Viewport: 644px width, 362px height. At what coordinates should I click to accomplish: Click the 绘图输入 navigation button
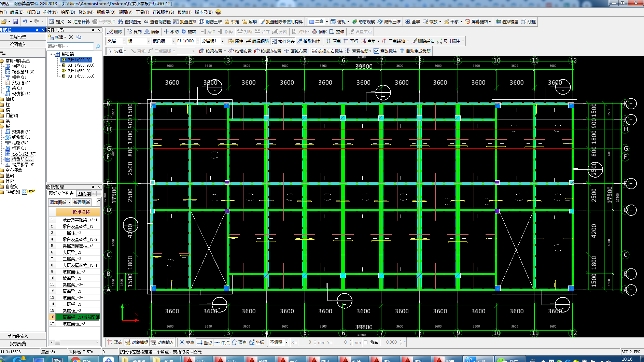[18, 44]
